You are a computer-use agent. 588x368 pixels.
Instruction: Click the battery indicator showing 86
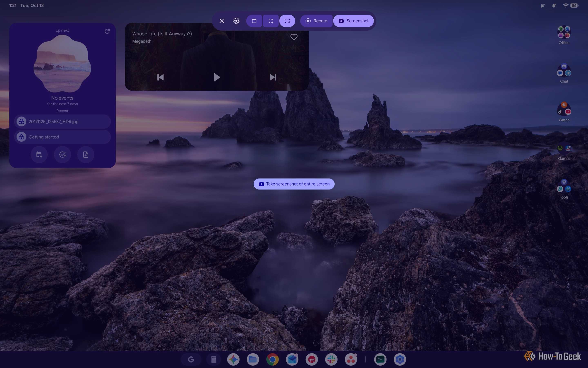click(574, 5)
